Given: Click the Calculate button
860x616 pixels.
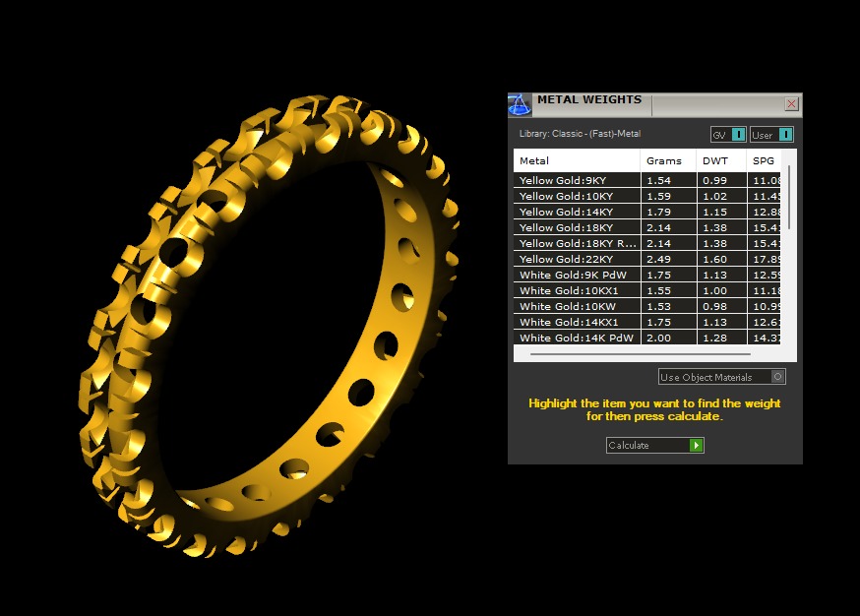Looking at the screenshot, I should [x=655, y=445].
